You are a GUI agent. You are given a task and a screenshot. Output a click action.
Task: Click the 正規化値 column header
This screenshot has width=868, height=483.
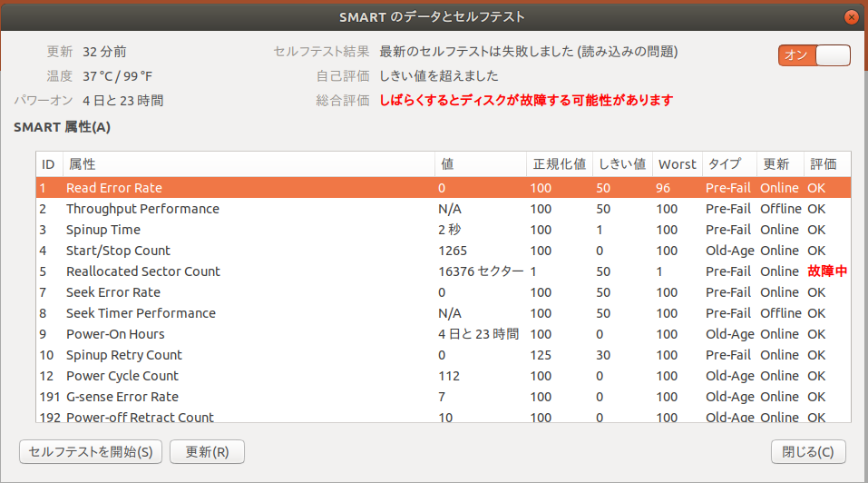tap(560, 164)
